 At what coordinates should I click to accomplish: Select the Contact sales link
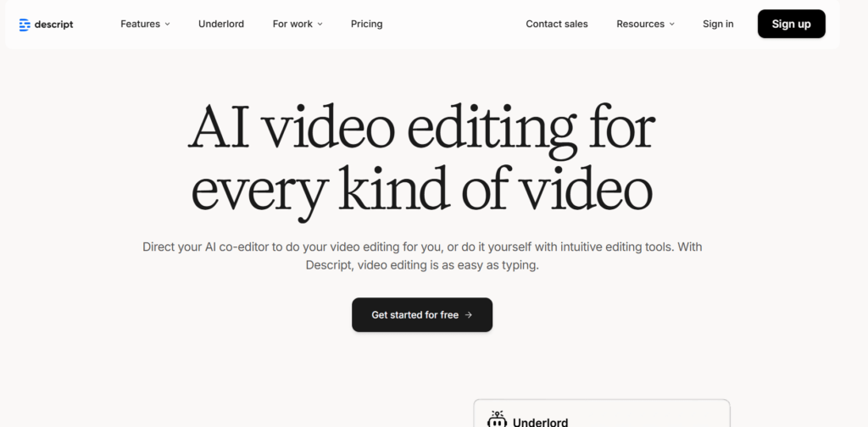click(x=556, y=24)
